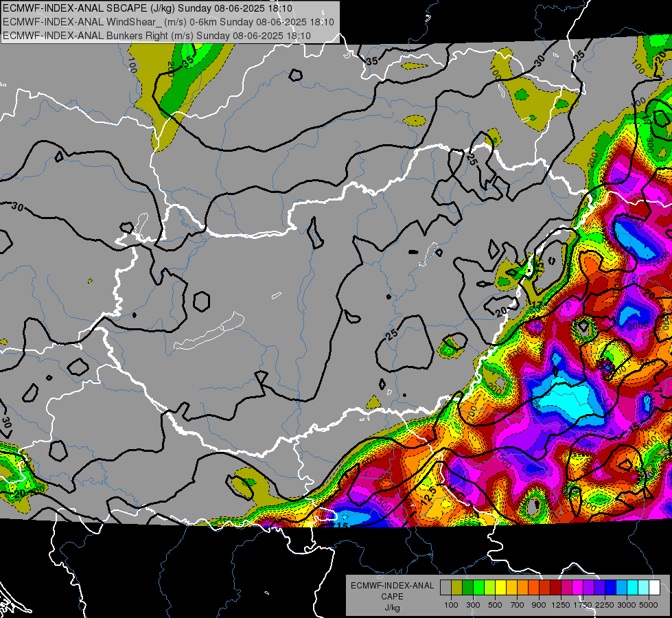Pick the pure yellow legend swatch

[x=500, y=588]
